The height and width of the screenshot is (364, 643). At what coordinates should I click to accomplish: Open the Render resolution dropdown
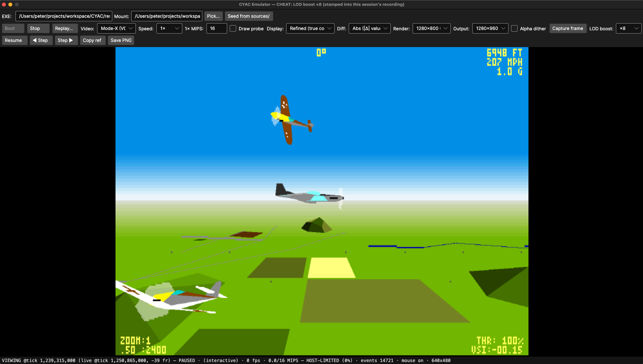click(432, 28)
